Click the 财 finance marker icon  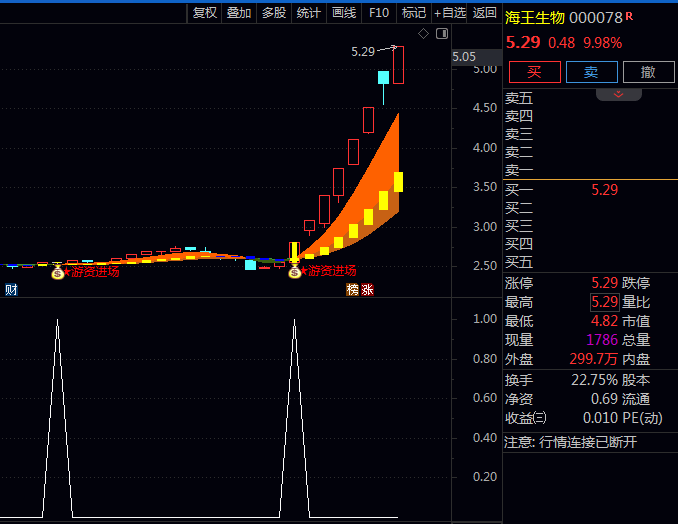pos(11,290)
